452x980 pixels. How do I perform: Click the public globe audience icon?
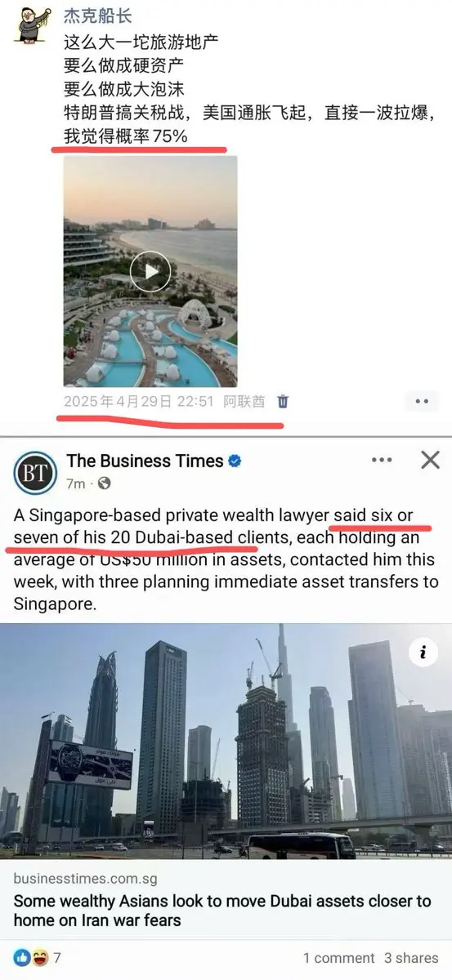[104, 483]
